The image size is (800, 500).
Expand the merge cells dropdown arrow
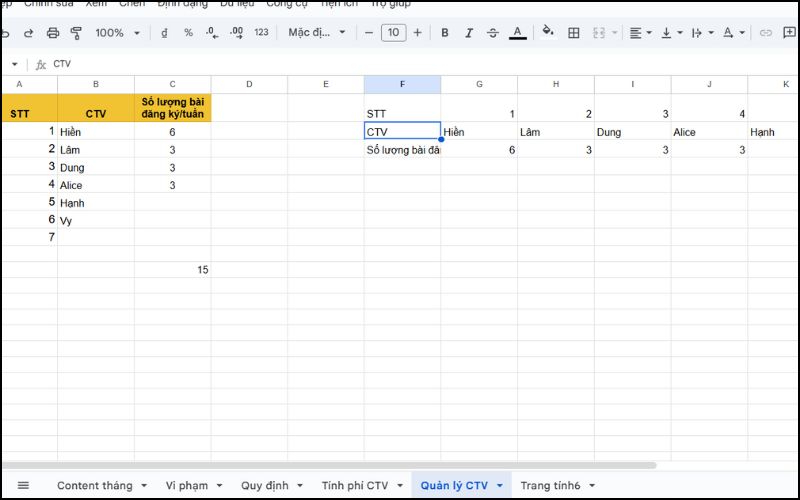click(615, 33)
